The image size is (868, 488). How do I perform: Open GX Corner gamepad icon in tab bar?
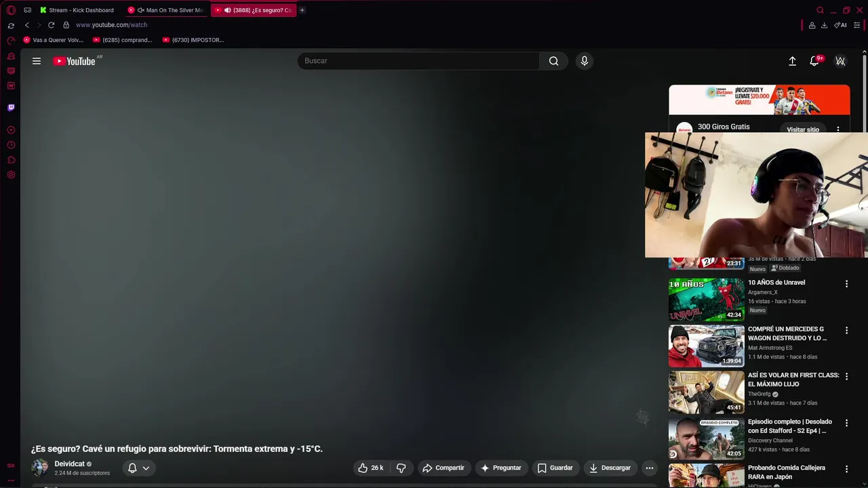click(x=27, y=10)
